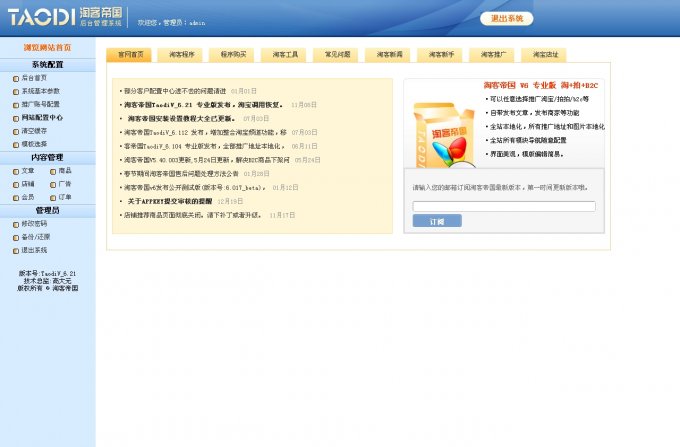Click the 系统配置 section header
The image size is (680, 447).
[47, 65]
